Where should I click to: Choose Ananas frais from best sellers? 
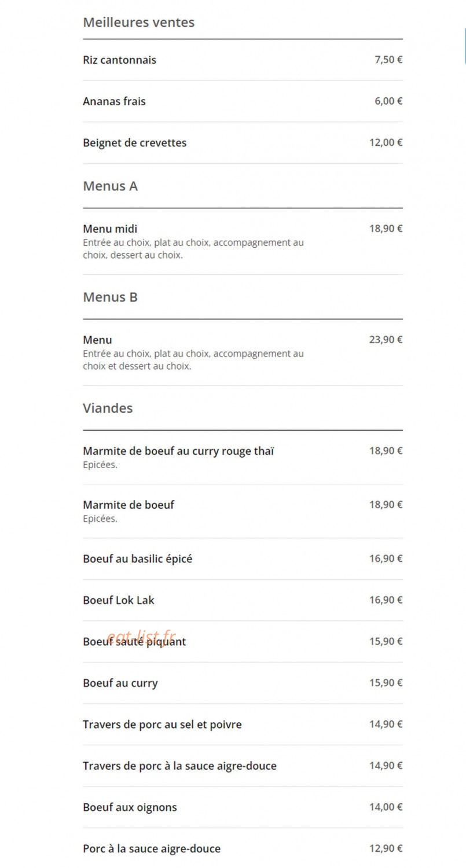(243, 101)
